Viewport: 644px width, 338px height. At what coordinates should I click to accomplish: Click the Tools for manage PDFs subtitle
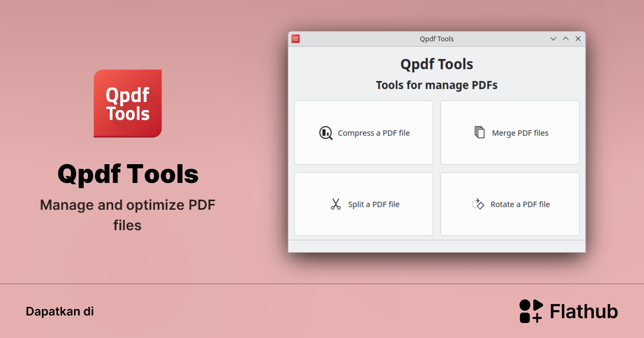pyautogui.click(x=436, y=85)
